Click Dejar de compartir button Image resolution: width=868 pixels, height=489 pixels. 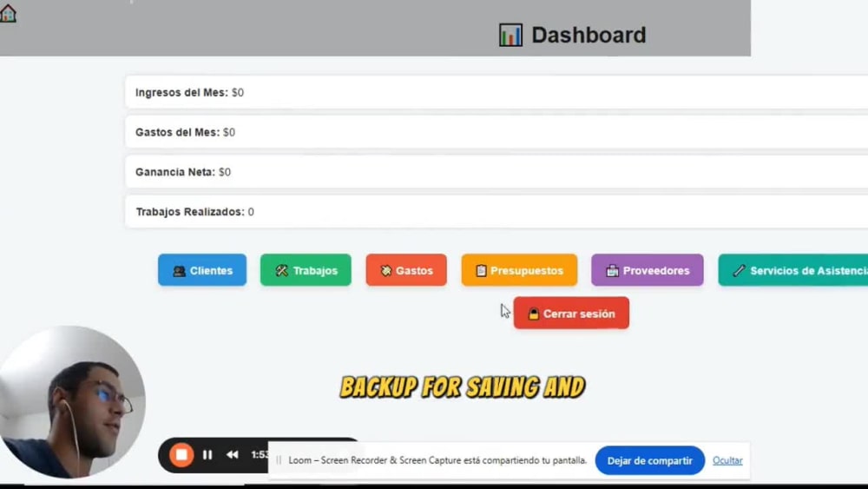click(x=649, y=460)
